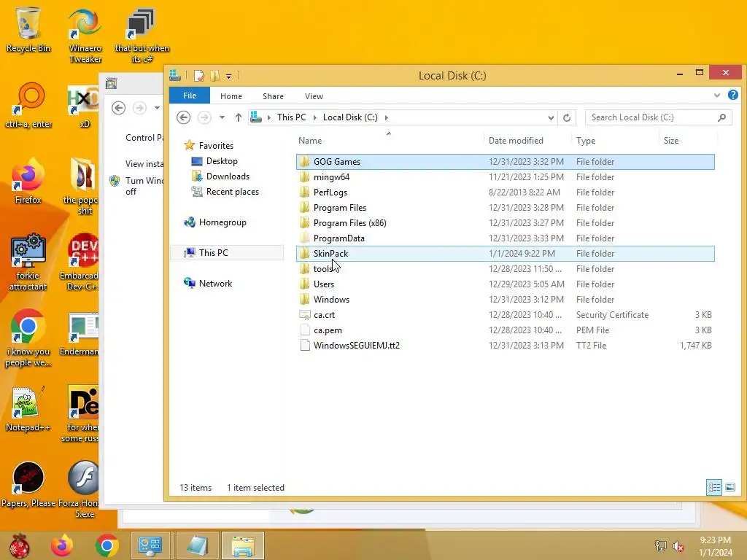The height and width of the screenshot is (560, 747).
Task: Open the Customize Quick Access Toolbar dropdown
Action: (228, 76)
